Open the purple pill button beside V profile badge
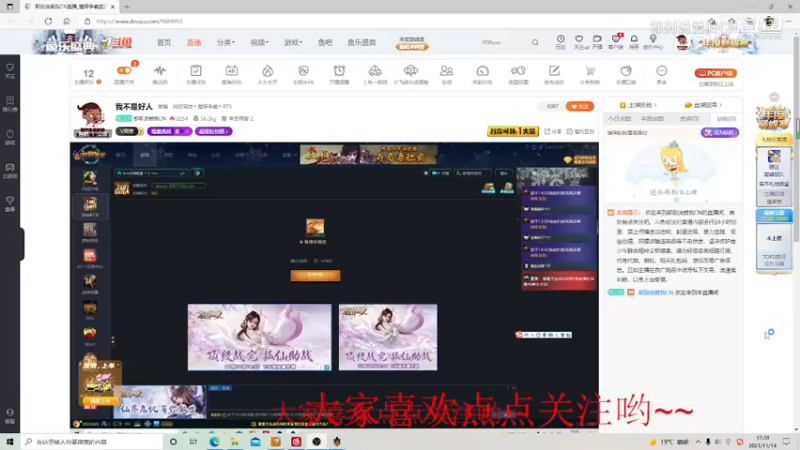 169,132
